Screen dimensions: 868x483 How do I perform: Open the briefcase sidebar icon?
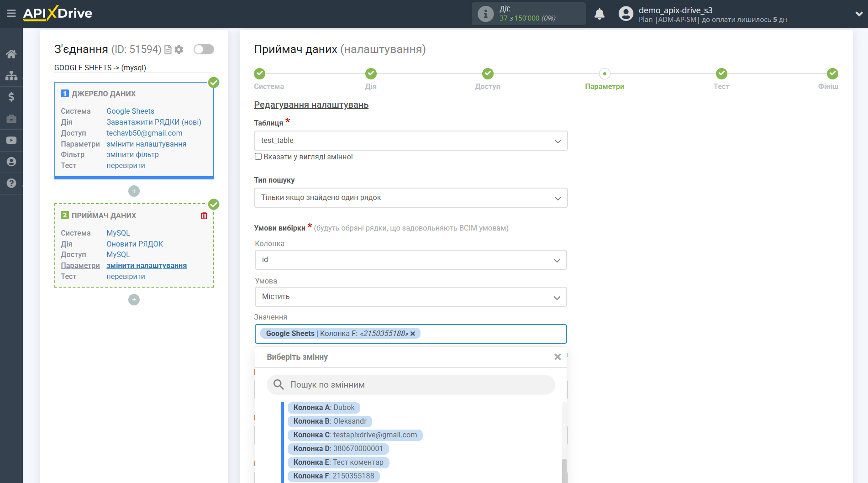pos(11,119)
